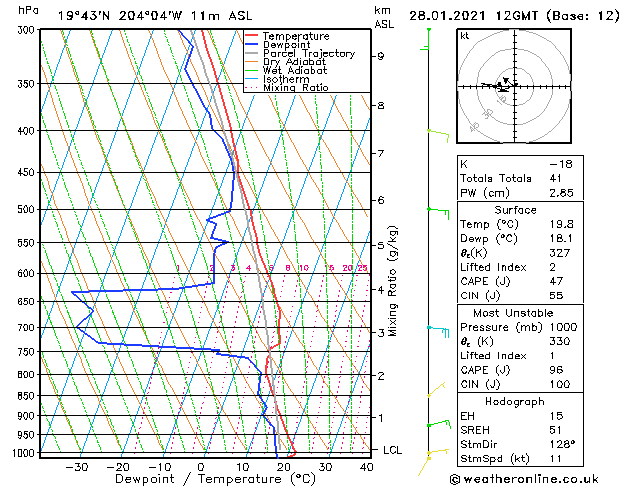Click the 500 hPa pressure label
This screenshot has width=629, height=486.
(27, 209)
